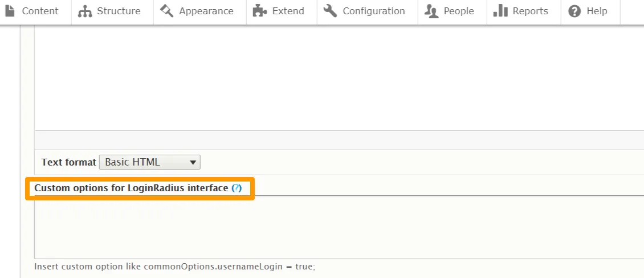Click the document icon beside Content
Image resolution: width=644 pixels, height=278 pixels.
click(x=10, y=11)
